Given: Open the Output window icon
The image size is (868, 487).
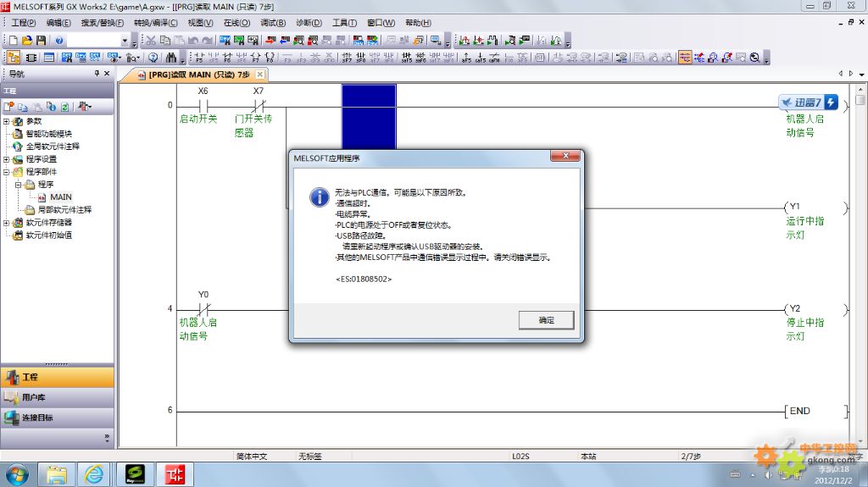Looking at the screenshot, I should point(49,58).
